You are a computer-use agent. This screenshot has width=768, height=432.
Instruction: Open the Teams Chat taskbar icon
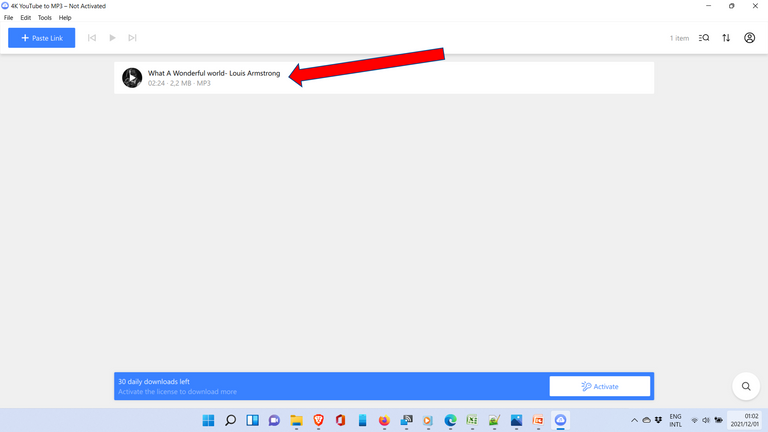coord(274,420)
